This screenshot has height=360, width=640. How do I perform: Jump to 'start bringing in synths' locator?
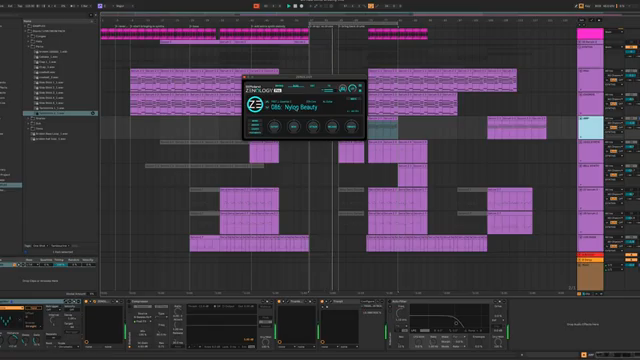click(x=147, y=26)
